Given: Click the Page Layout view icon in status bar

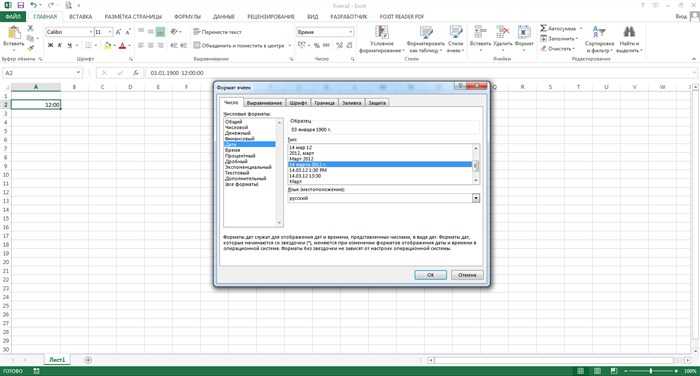Looking at the screenshot, I should click(x=597, y=371).
